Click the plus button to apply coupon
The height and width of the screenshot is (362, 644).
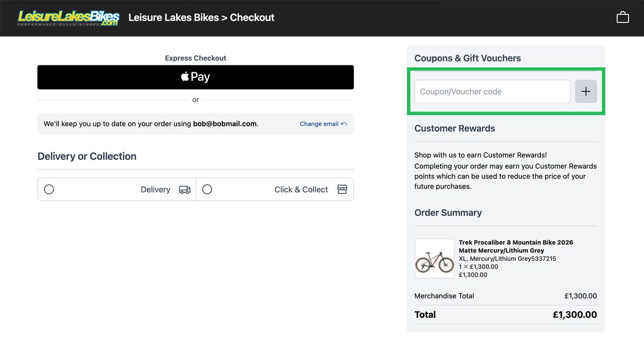[586, 92]
